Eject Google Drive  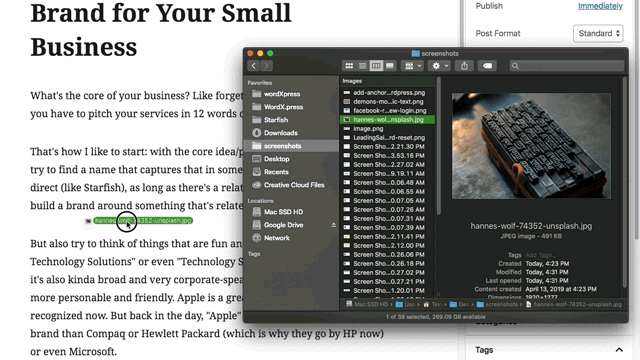[x=333, y=225]
